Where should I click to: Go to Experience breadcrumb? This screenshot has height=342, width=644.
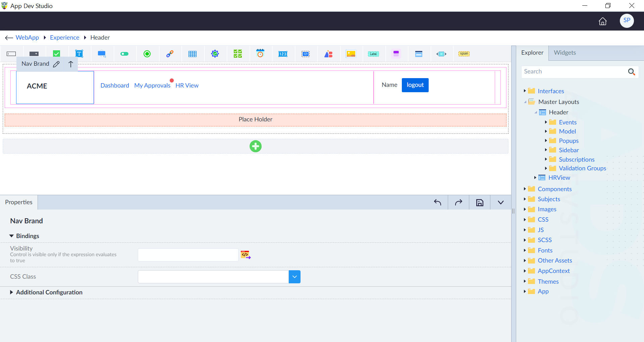click(65, 38)
